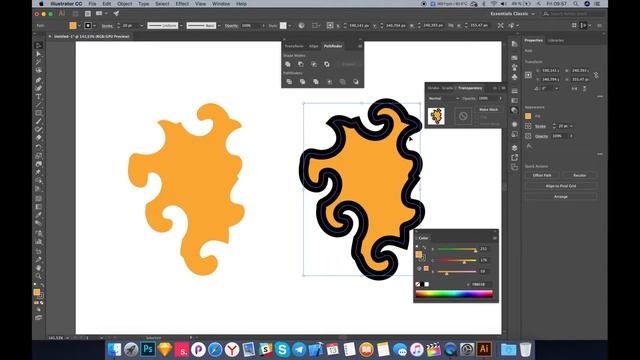This screenshot has width=640, height=360.
Task: Click the Offset Path quick action
Action: point(542,175)
